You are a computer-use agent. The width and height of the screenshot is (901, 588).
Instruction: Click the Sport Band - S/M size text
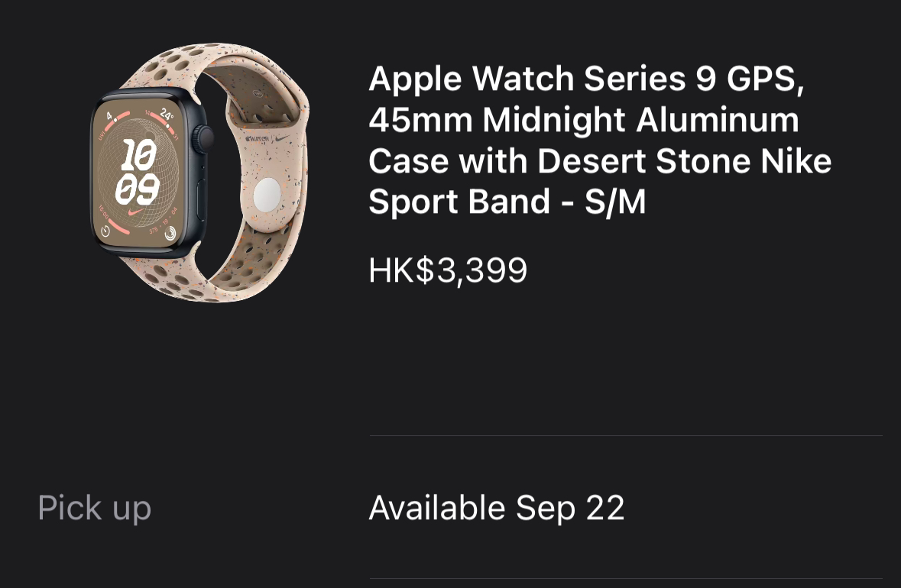pos(507,202)
